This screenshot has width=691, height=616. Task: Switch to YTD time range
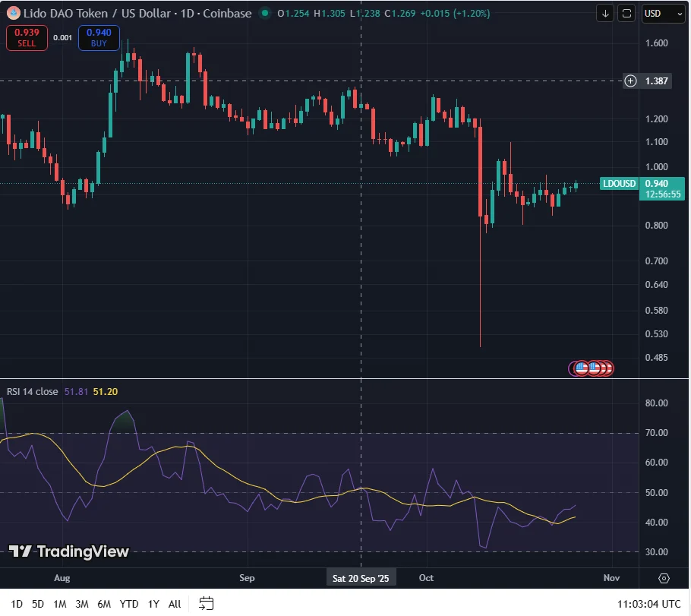point(128,604)
